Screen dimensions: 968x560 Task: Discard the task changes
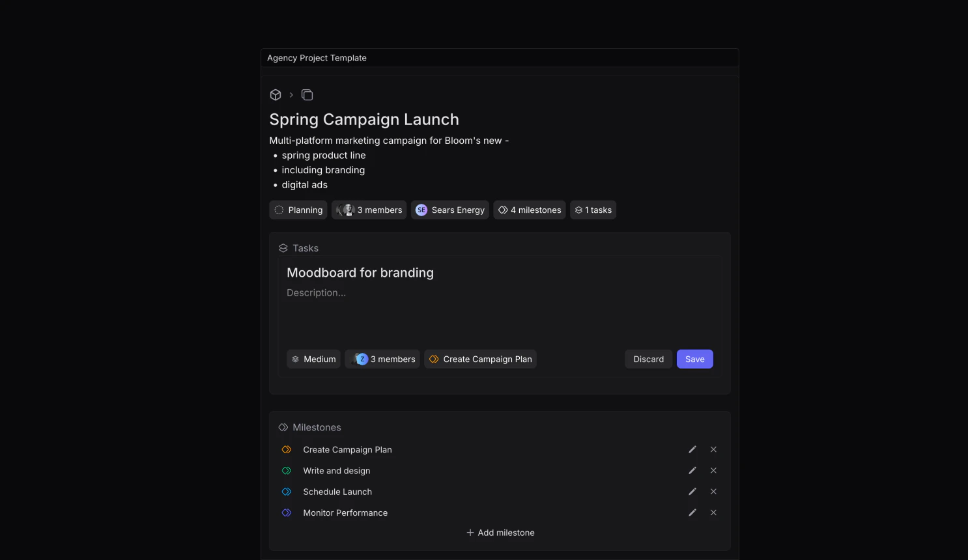648,359
